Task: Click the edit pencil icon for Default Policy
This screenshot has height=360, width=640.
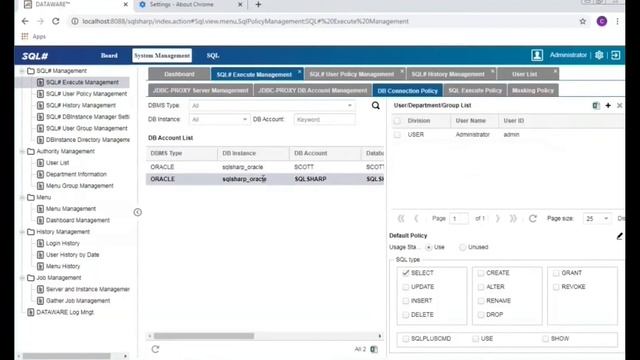Action: 619,236
